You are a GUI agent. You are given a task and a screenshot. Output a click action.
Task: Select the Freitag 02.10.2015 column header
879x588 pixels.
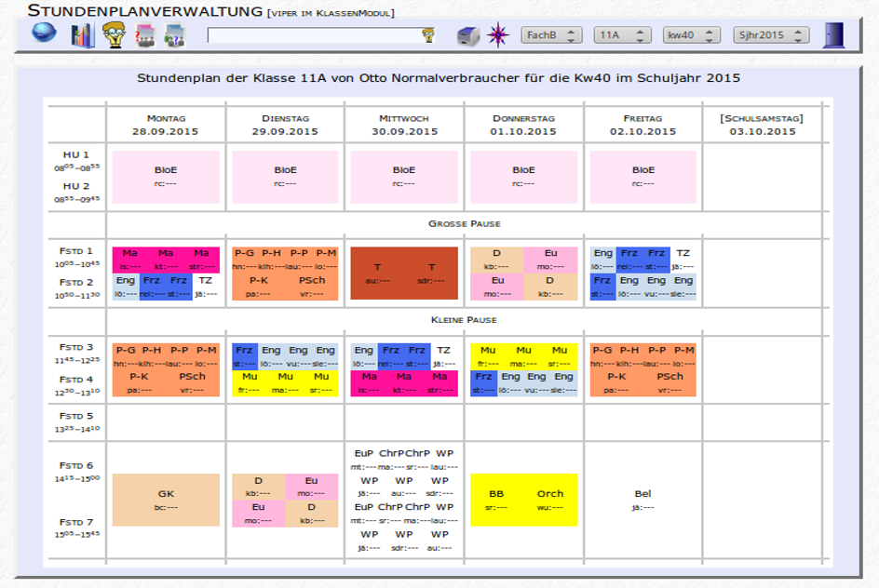coord(642,125)
